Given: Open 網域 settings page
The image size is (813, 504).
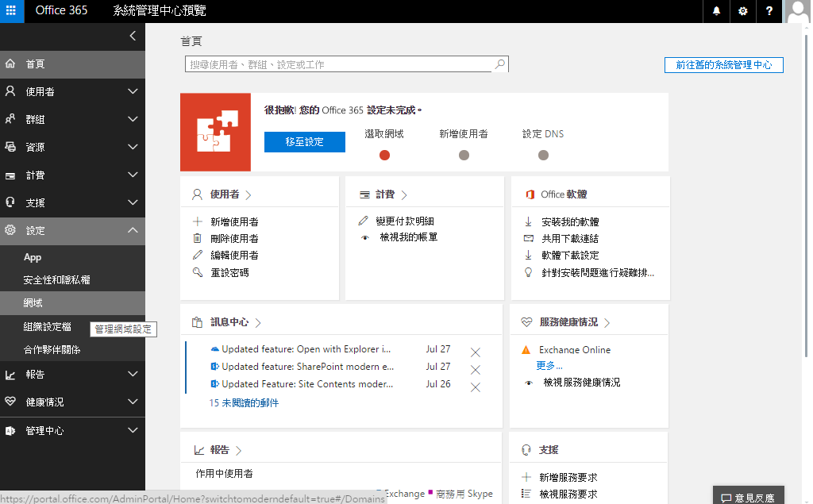Looking at the screenshot, I should [72, 303].
